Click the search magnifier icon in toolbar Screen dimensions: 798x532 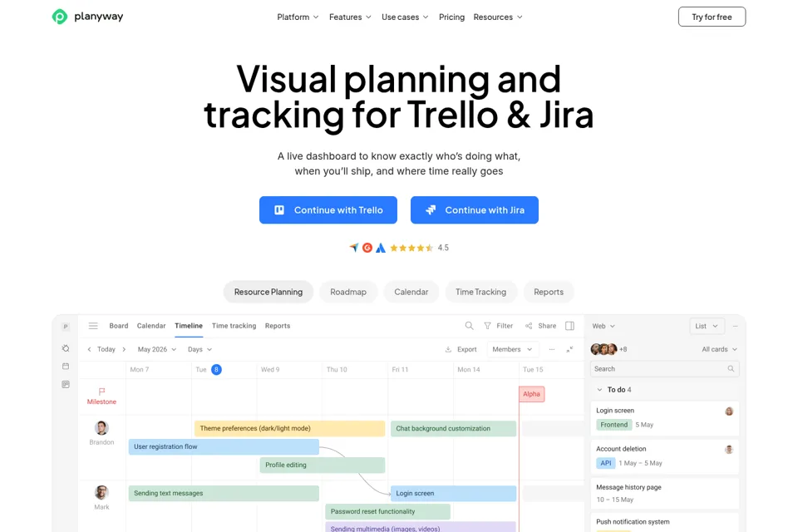[469, 326]
